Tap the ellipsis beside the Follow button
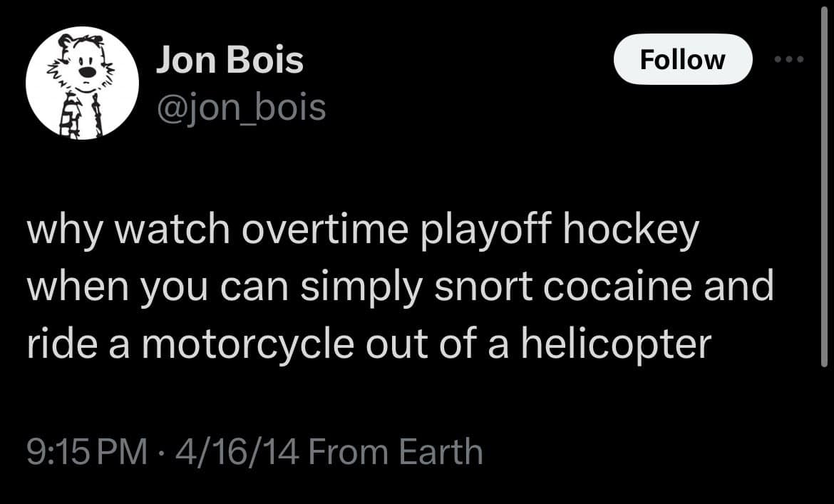The height and width of the screenshot is (504, 834). click(x=789, y=59)
